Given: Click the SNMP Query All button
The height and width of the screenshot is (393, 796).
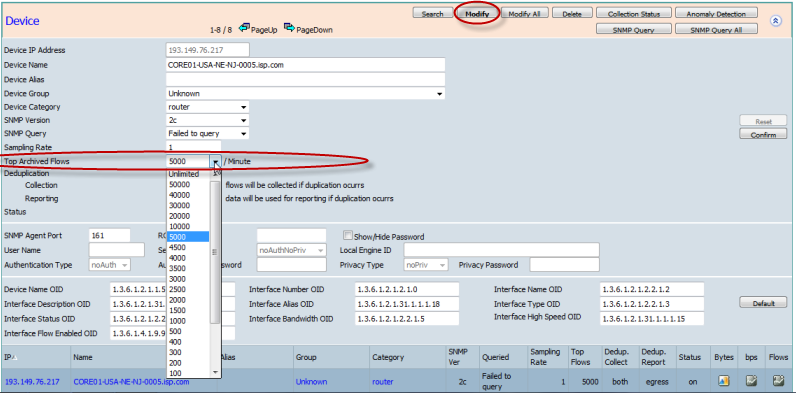Looking at the screenshot, I should point(716,29).
